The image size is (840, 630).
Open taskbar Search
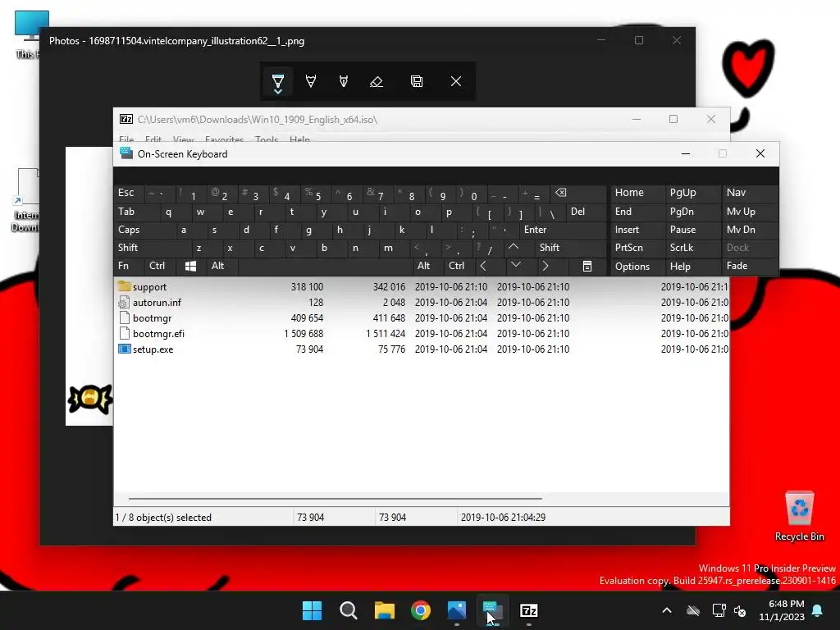(348, 610)
